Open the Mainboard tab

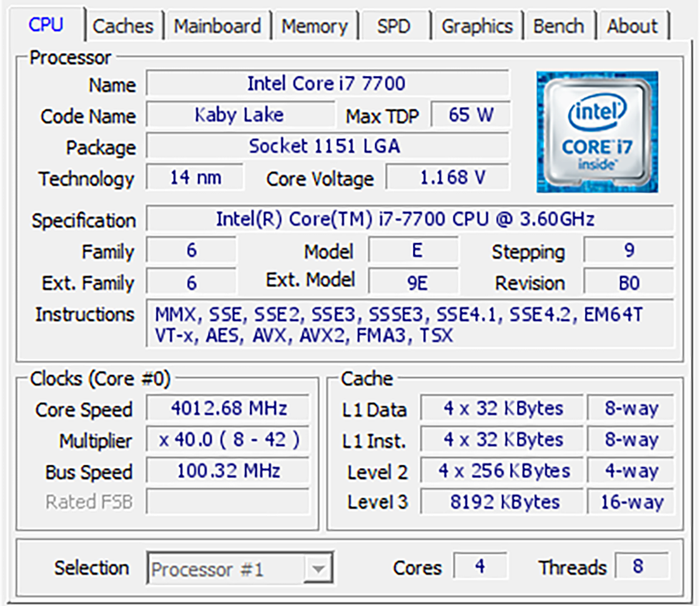click(x=217, y=26)
